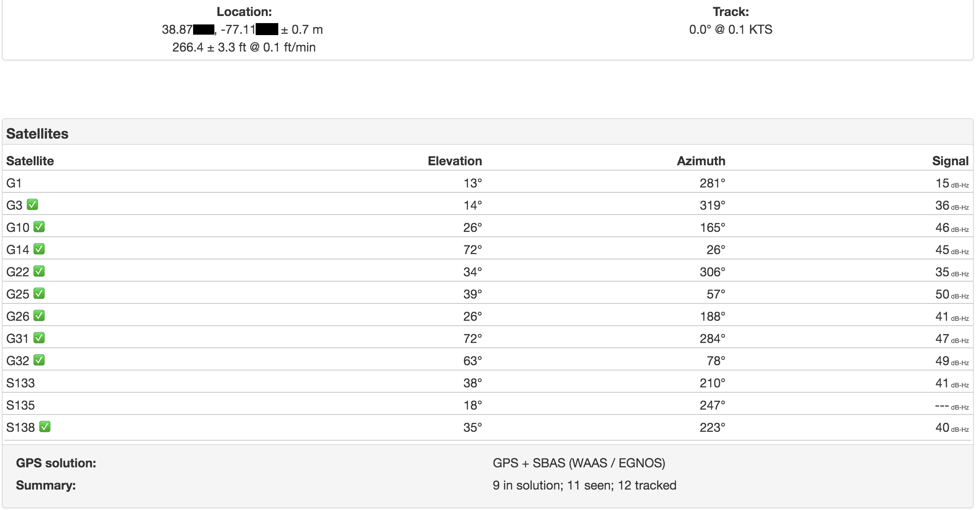Image resolution: width=980 pixels, height=510 pixels.
Task: Click the Azimuth column header
Action: click(x=700, y=161)
